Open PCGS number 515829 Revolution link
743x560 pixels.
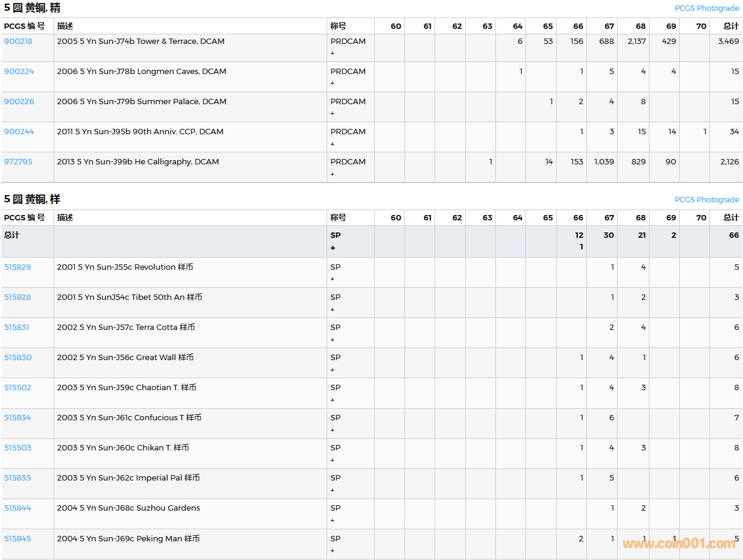coord(17,267)
